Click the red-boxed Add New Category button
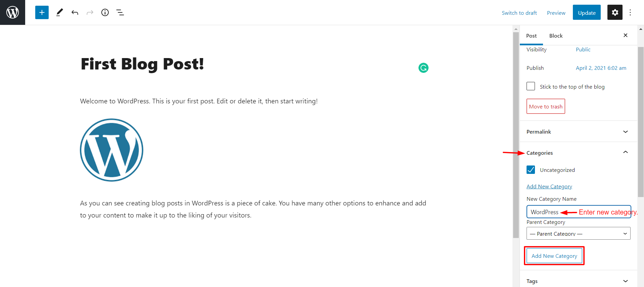 (554, 256)
